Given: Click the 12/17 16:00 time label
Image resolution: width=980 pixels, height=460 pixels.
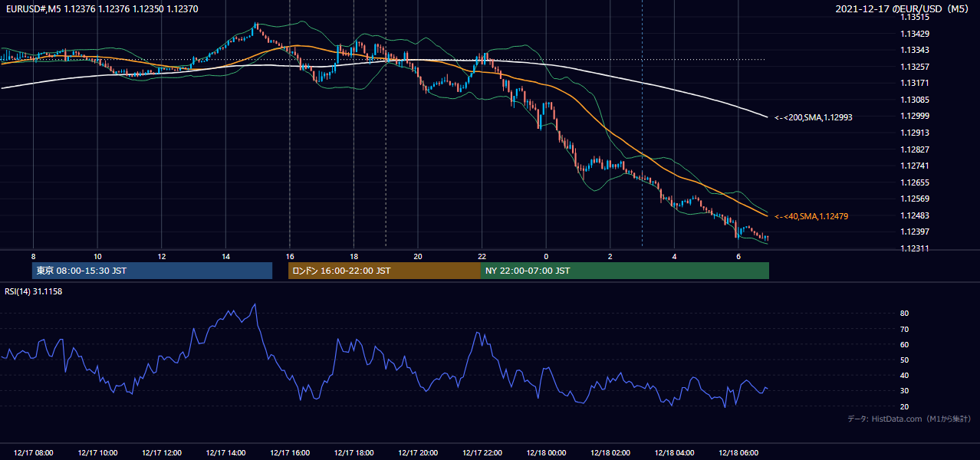Looking at the screenshot, I should pyautogui.click(x=290, y=453).
